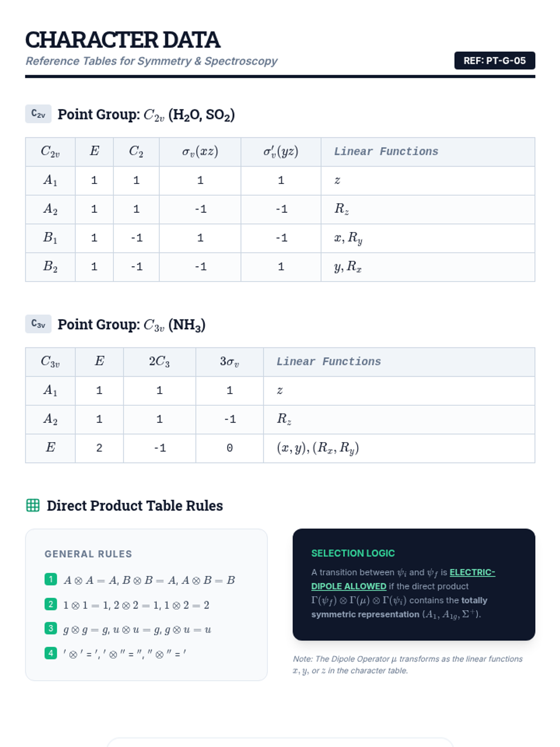This screenshot has height=747, width=560.
Task: Click the SELECTION LOGIC card title
Action: [353, 553]
